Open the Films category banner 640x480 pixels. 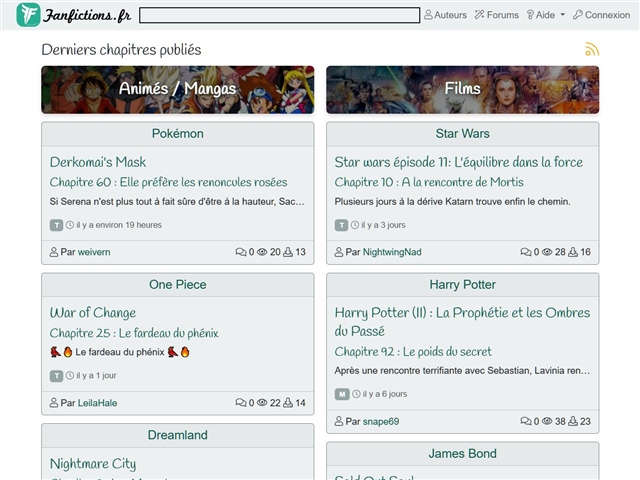462,89
